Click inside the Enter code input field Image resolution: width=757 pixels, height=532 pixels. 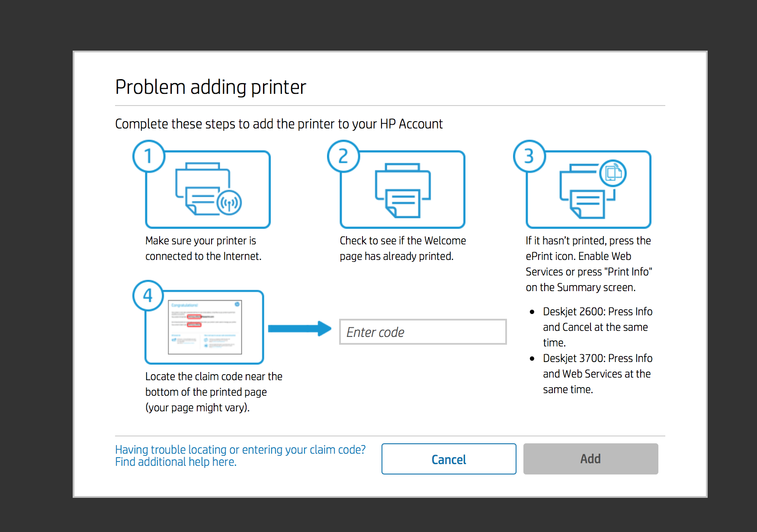pyautogui.click(x=423, y=332)
